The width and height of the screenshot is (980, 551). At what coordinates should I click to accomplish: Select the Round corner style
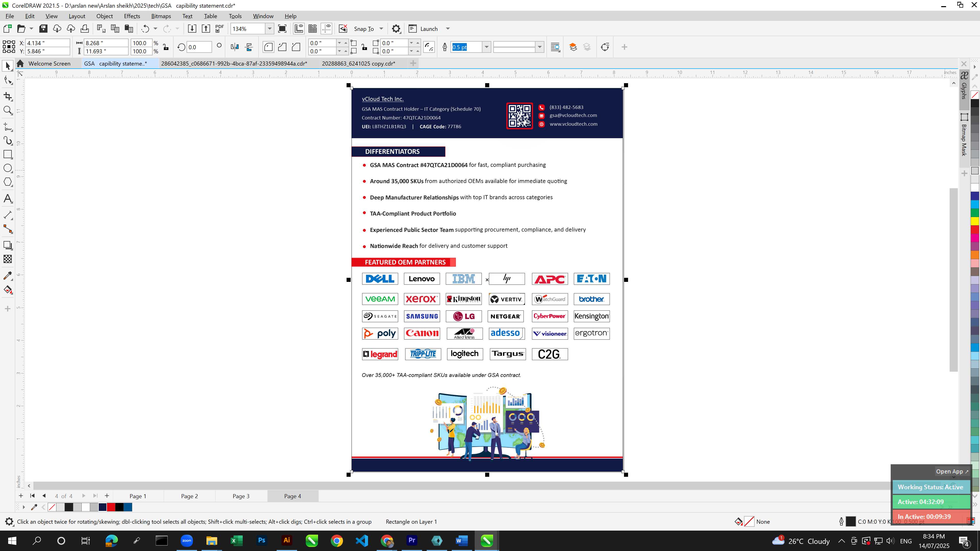pyautogui.click(x=268, y=47)
